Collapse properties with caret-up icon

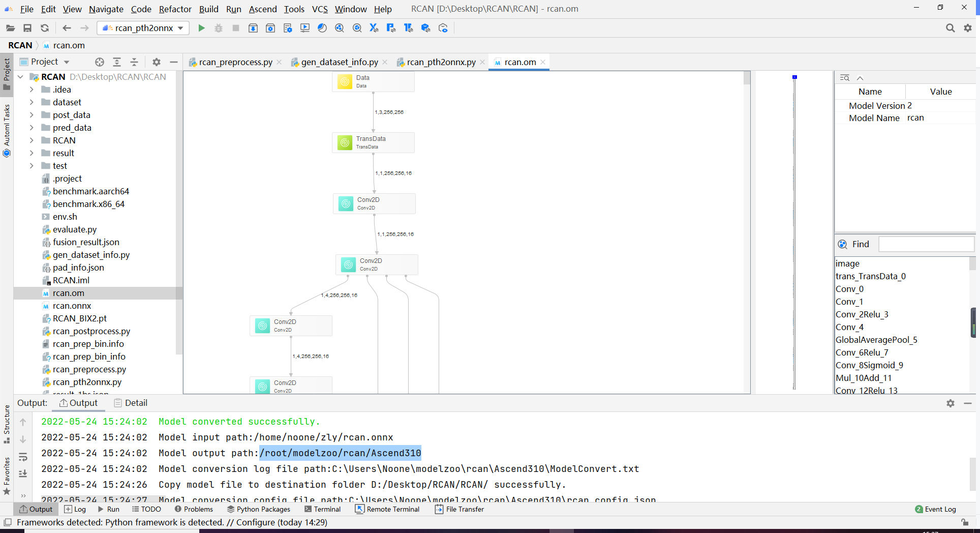[860, 78]
